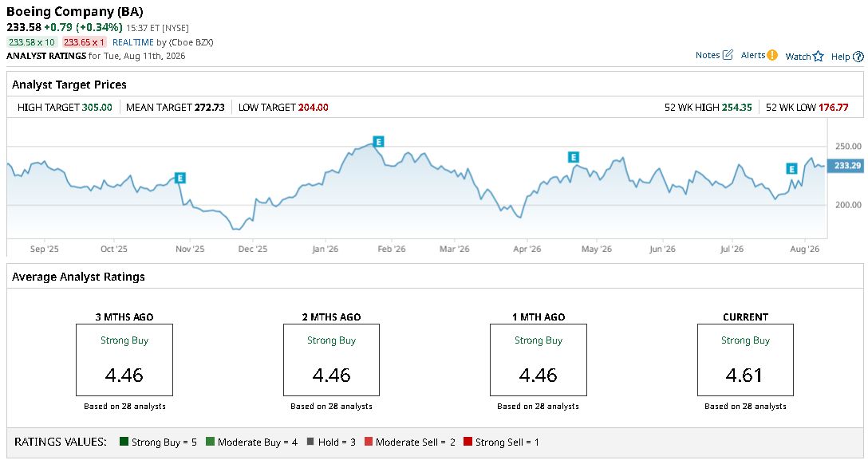Click the 250.00 price axis label

848,146
